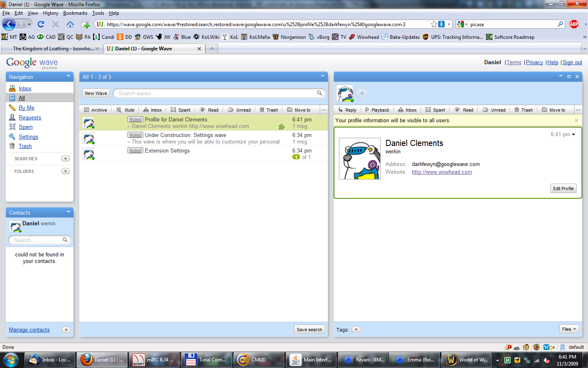
Task: Open the 6:41 pm message options dropdown
Action: (x=573, y=135)
